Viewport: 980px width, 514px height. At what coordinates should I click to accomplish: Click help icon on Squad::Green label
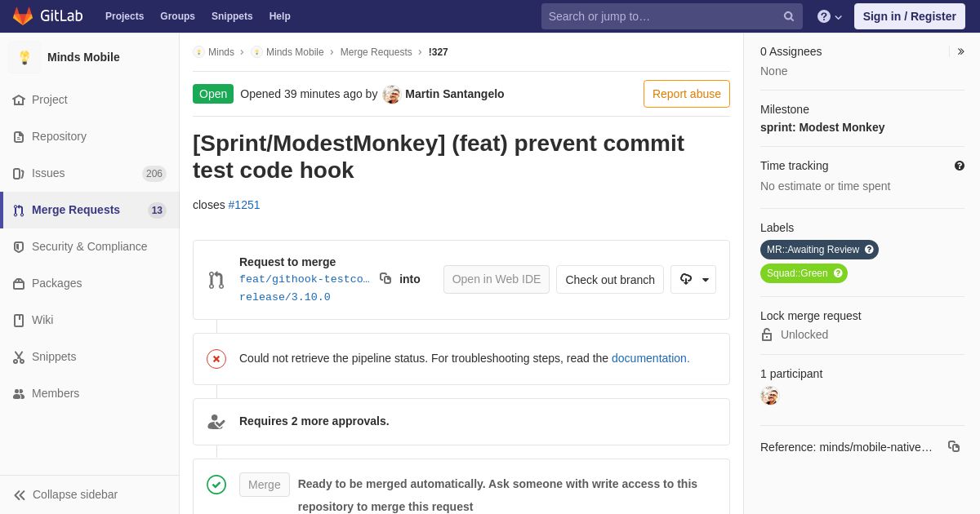(x=838, y=273)
